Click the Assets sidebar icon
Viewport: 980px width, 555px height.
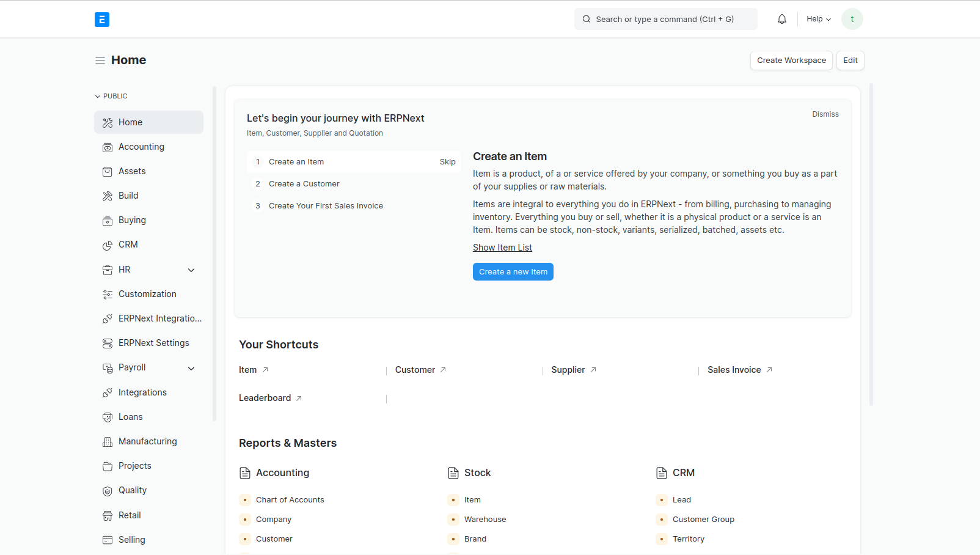click(x=108, y=172)
